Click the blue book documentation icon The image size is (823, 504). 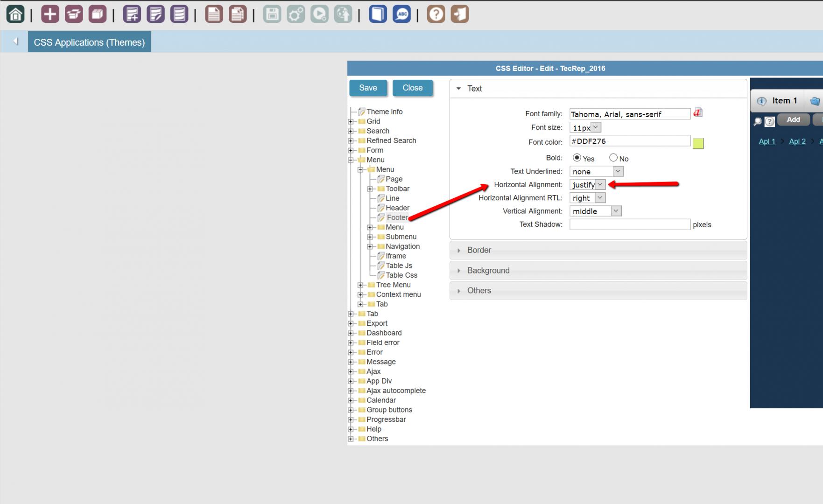pyautogui.click(x=378, y=14)
